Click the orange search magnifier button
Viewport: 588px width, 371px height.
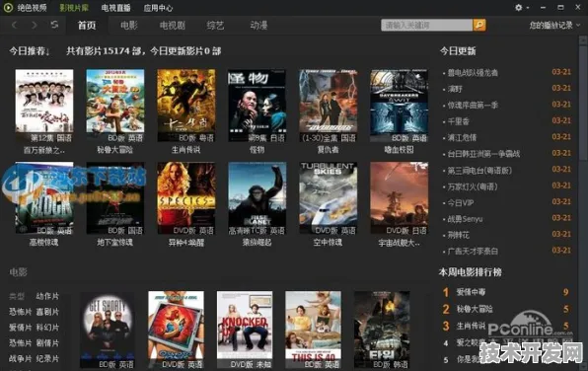(479, 25)
